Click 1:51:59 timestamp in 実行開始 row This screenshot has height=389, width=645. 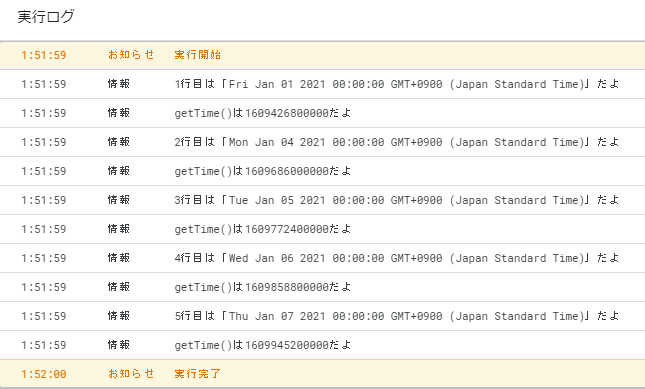[44, 55]
